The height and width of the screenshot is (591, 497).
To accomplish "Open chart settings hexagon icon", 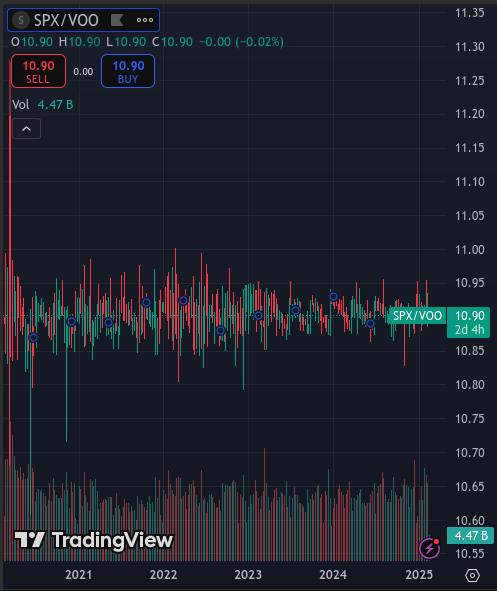I will 472,575.
